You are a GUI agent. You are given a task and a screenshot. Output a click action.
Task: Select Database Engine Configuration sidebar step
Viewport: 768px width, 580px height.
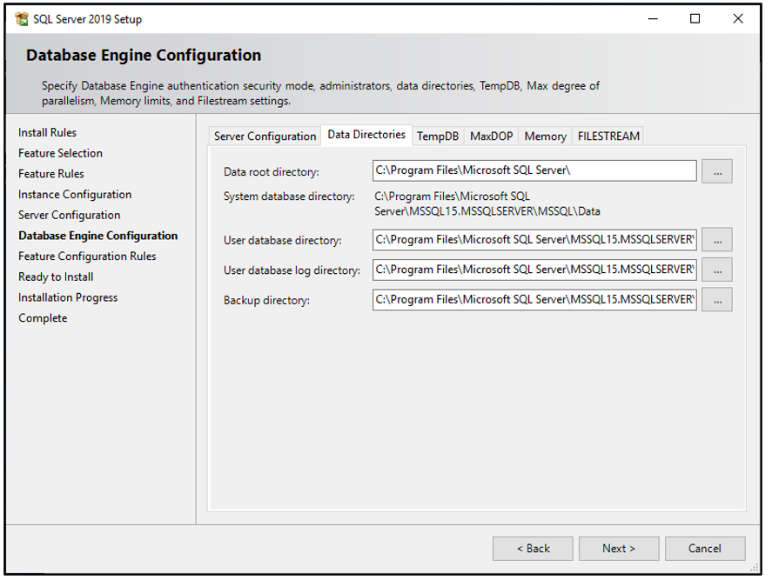point(98,236)
